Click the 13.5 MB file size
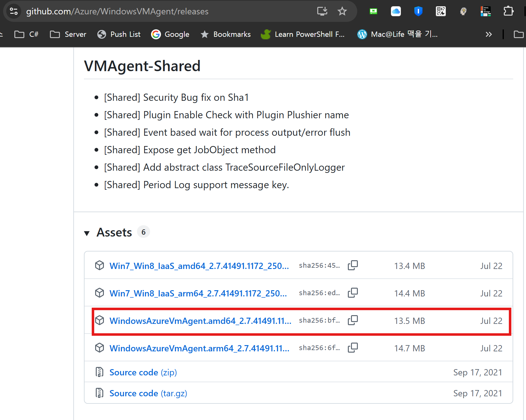The width and height of the screenshot is (526, 420). [x=410, y=321]
